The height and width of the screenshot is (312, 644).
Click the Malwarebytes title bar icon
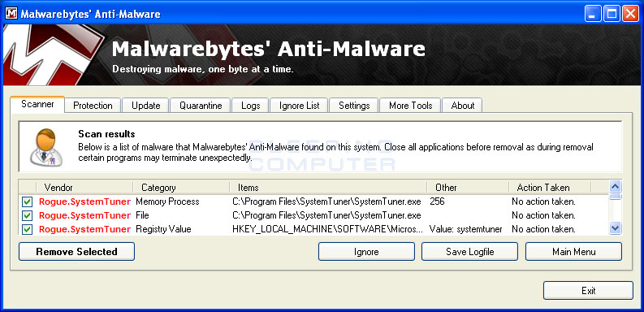11,14
